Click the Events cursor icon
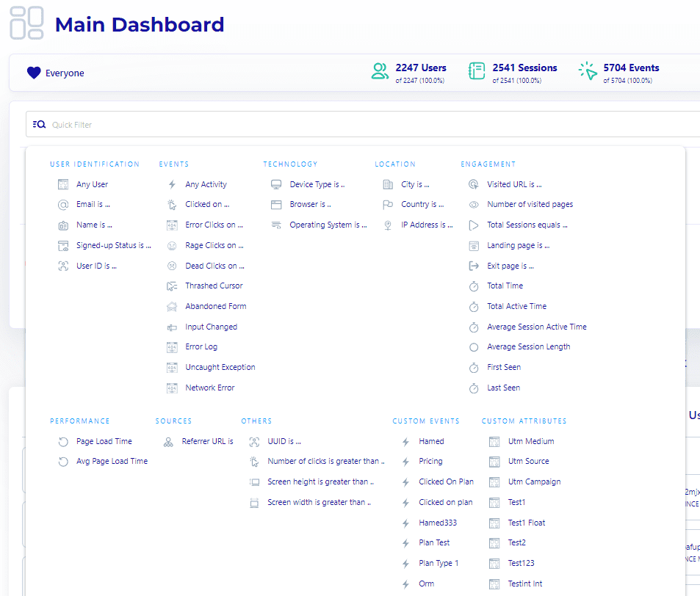 pos(588,71)
